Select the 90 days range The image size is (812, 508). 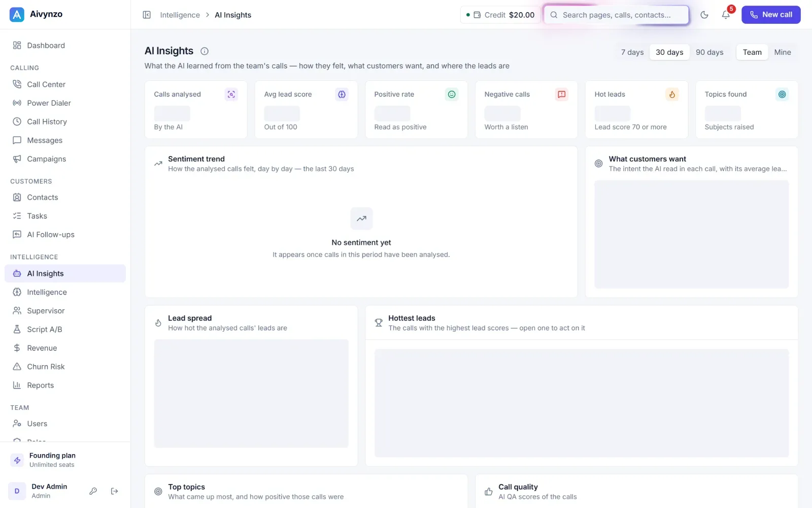pyautogui.click(x=709, y=52)
